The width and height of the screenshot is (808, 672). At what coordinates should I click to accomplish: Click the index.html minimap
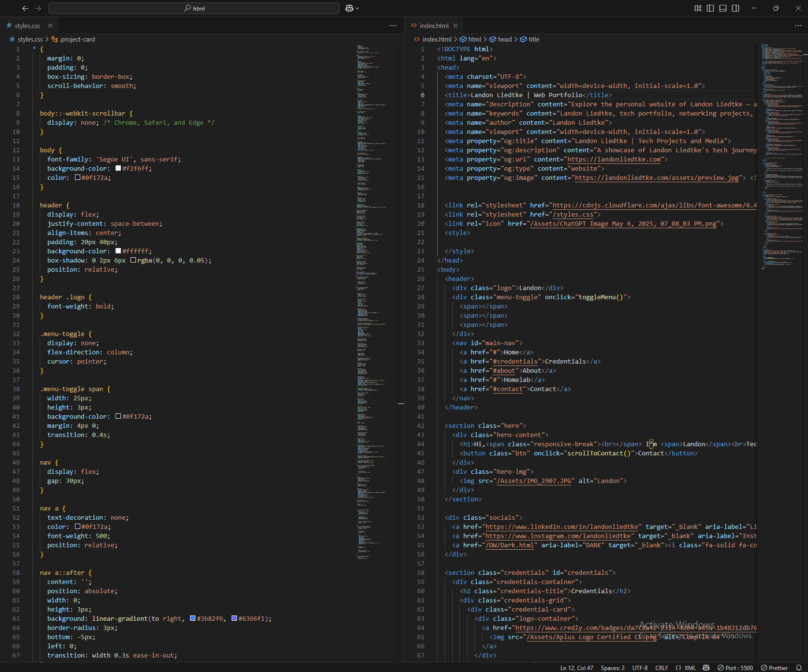(781, 157)
